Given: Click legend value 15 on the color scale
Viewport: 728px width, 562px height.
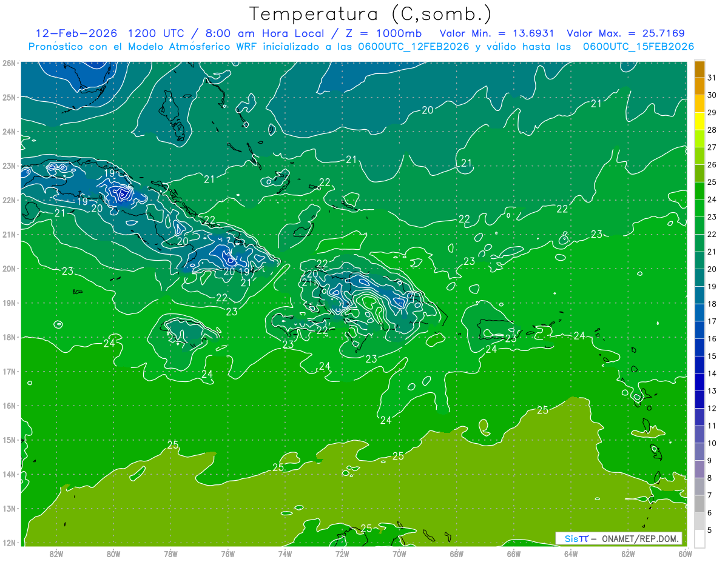Looking at the screenshot, I should coord(712,356).
